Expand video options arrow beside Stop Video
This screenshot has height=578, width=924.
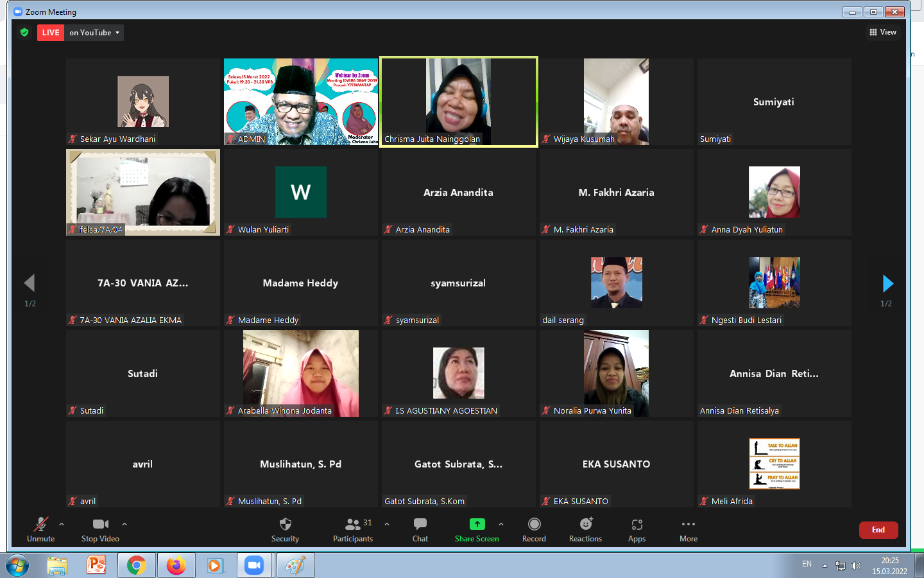tap(124, 524)
